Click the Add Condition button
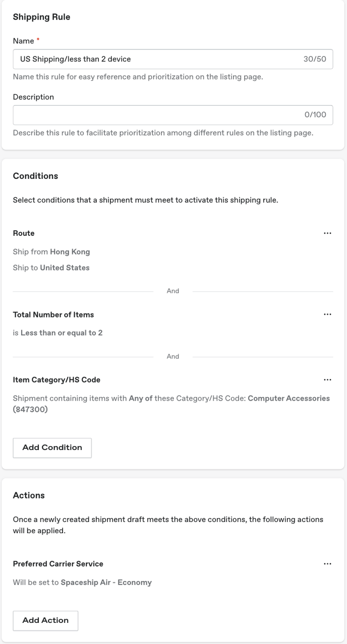347x644 pixels. pyautogui.click(x=52, y=447)
